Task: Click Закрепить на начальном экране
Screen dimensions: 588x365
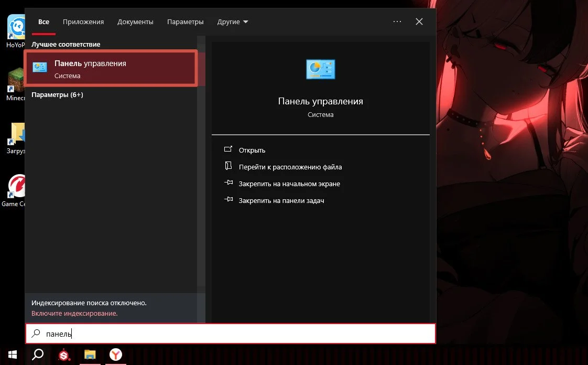Action: [x=289, y=184]
